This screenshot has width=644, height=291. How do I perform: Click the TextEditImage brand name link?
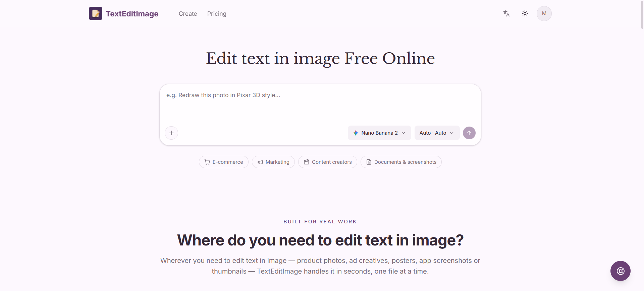[x=132, y=14]
